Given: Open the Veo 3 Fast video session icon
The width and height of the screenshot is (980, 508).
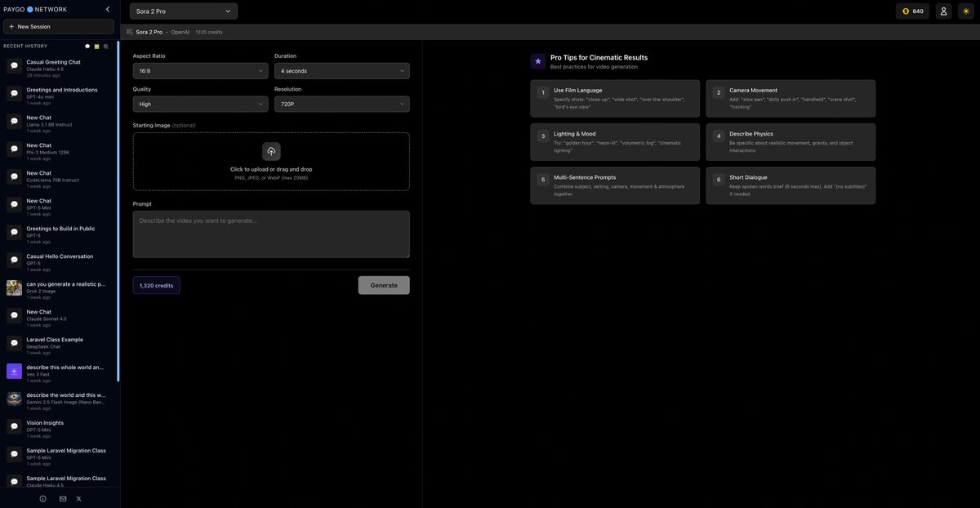Looking at the screenshot, I should click(14, 371).
